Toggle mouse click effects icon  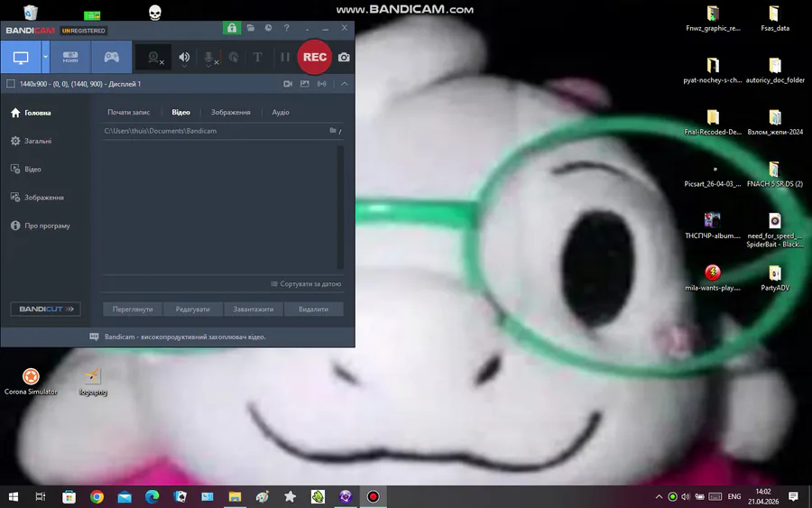(x=234, y=58)
